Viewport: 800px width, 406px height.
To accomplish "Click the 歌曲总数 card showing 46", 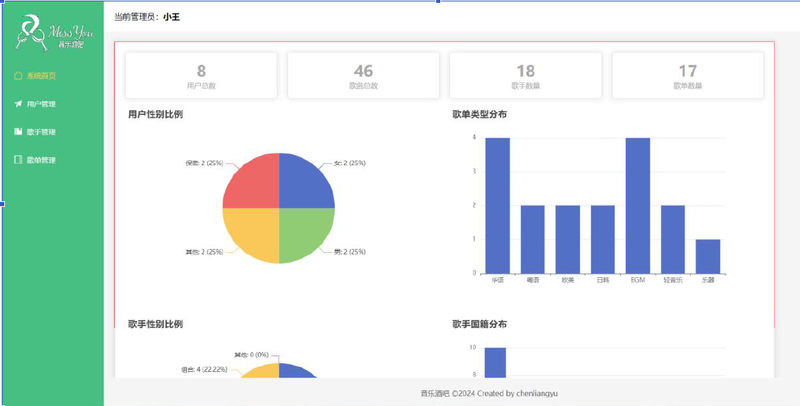I will [x=363, y=75].
